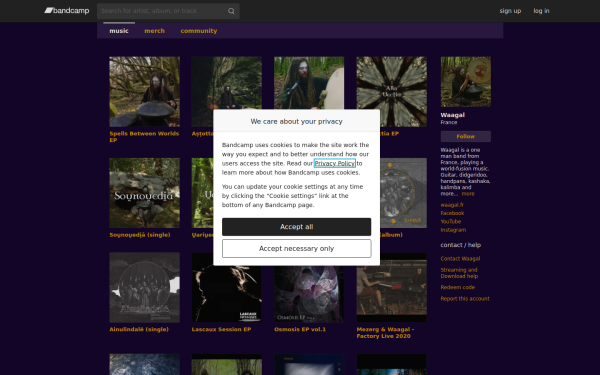
Task: Open Waagal's Facebook link
Action: tap(452, 213)
